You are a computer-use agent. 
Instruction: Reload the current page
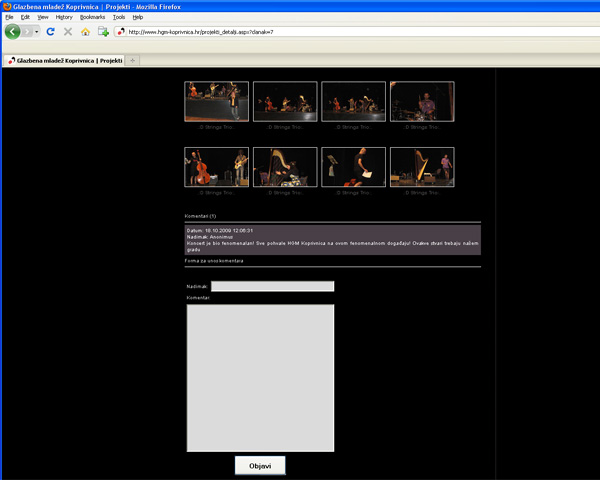pos(50,31)
